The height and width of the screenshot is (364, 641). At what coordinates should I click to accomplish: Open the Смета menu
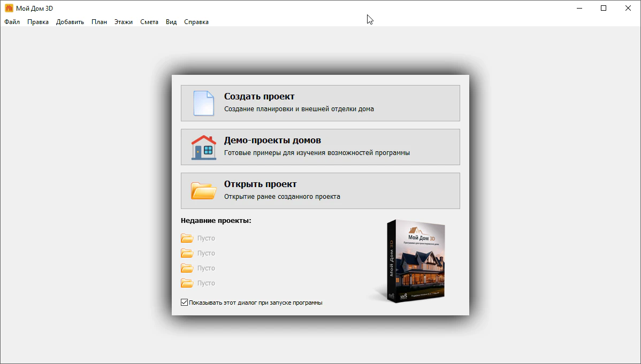click(x=149, y=22)
